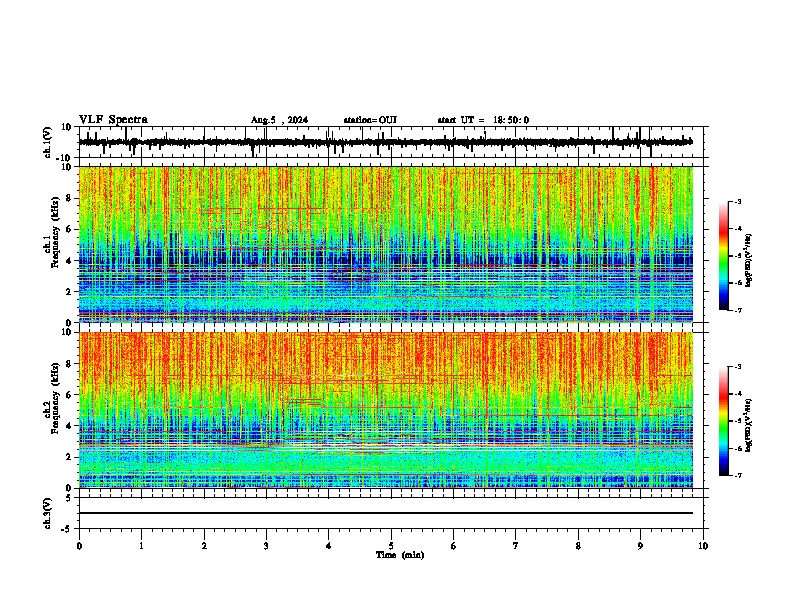This screenshot has height=612, width=792.
Task: Click the "ch.1(V)" waveform axis label
Action: point(48,142)
